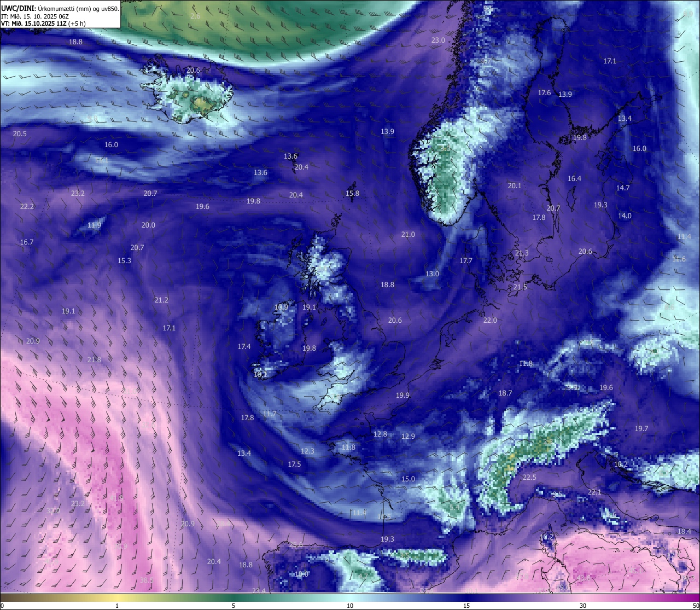Select the 11.7 value south of Ireland
This screenshot has width=700, height=610.
coord(269,414)
